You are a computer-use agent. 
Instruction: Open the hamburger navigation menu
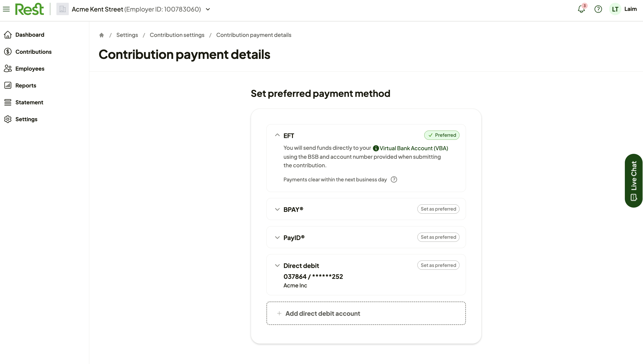[6, 9]
